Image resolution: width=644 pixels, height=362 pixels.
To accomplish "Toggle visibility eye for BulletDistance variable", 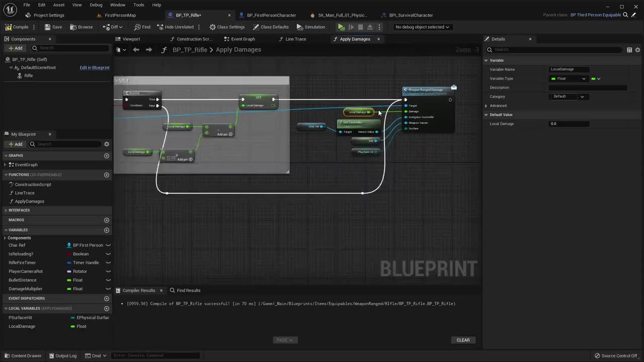I will tap(108, 280).
